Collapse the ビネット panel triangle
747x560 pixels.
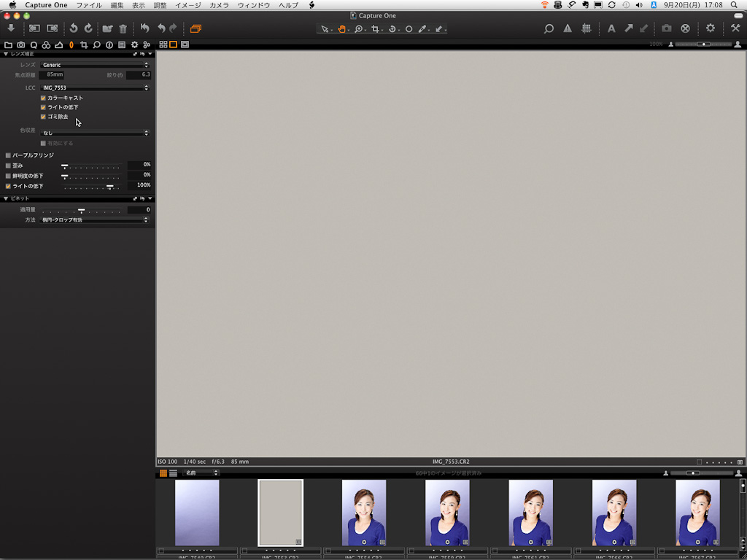point(6,198)
